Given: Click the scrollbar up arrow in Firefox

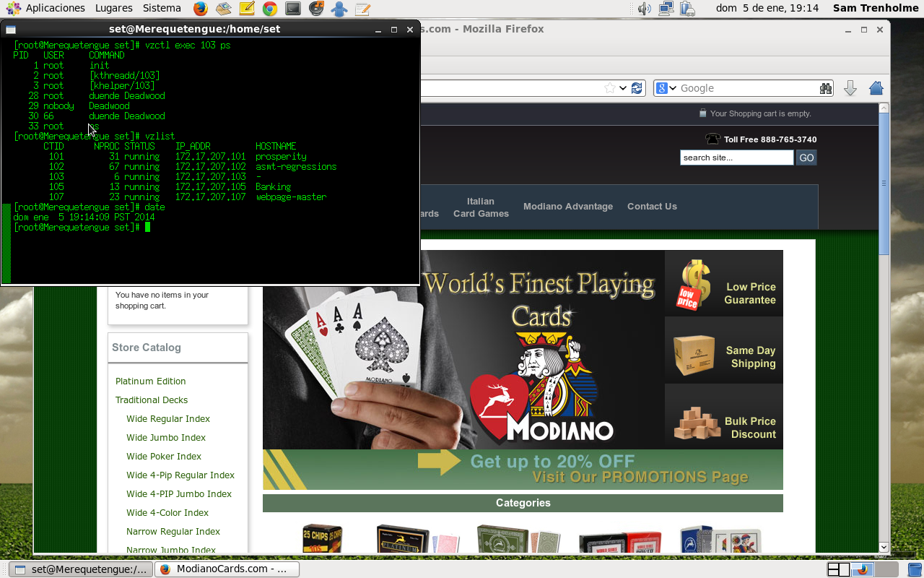Looking at the screenshot, I should (884, 108).
